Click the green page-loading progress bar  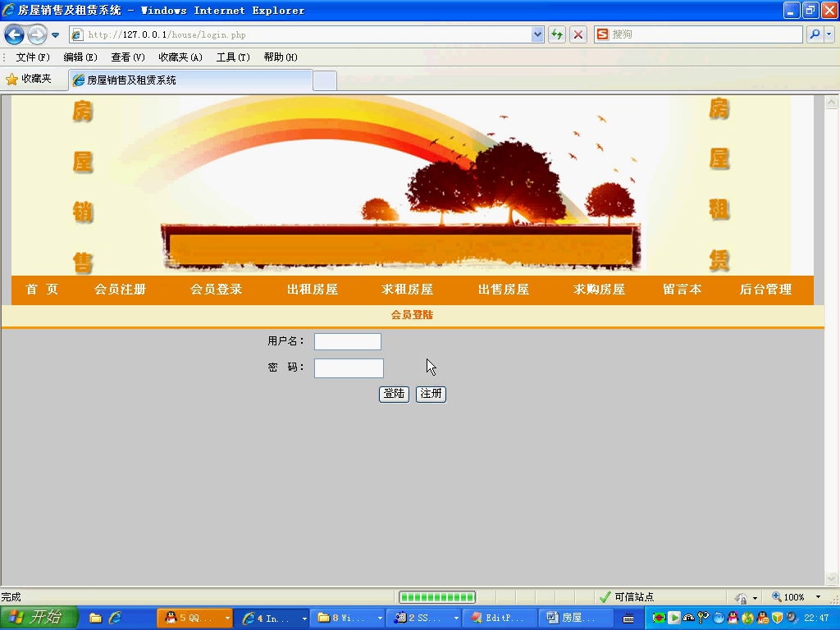point(437,597)
